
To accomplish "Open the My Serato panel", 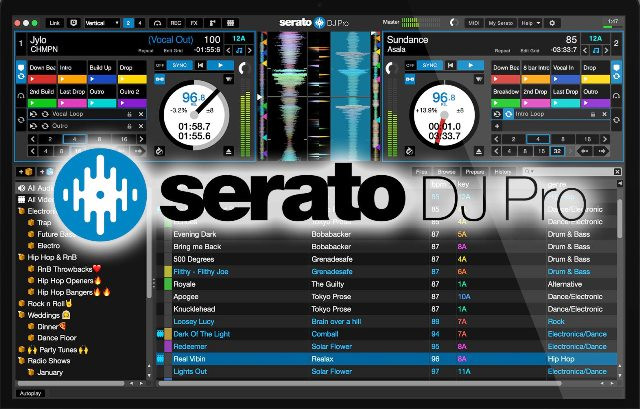I will coord(500,23).
